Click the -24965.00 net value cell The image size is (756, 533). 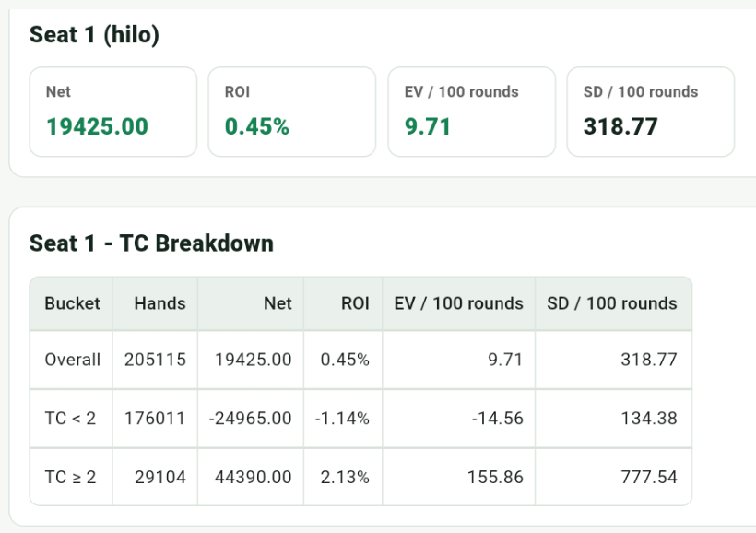[x=251, y=419]
